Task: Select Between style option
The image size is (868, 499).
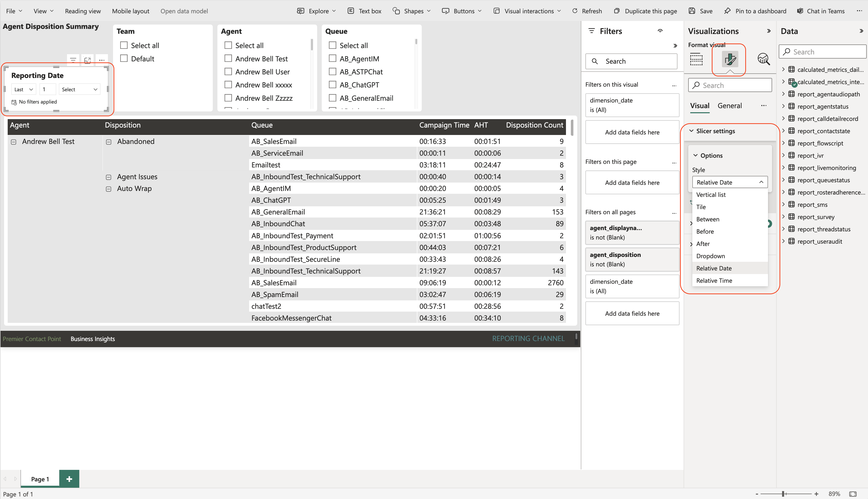Action: [x=730, y=219]
